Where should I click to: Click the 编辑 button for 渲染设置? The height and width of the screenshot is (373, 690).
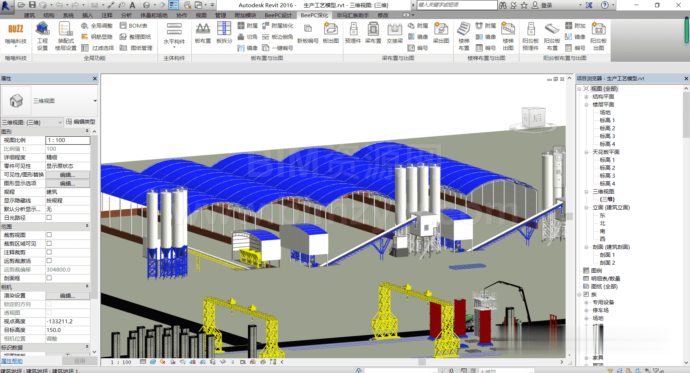coord(67,296)
